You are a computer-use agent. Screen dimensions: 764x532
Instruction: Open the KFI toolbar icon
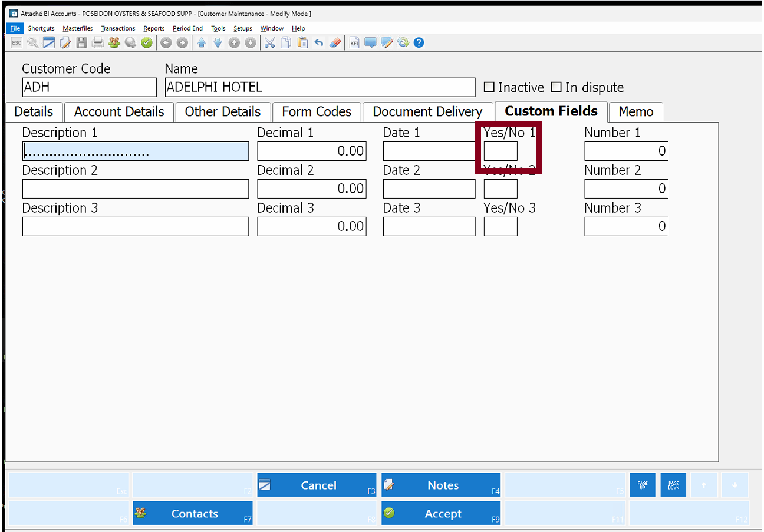tap(354, 42)
